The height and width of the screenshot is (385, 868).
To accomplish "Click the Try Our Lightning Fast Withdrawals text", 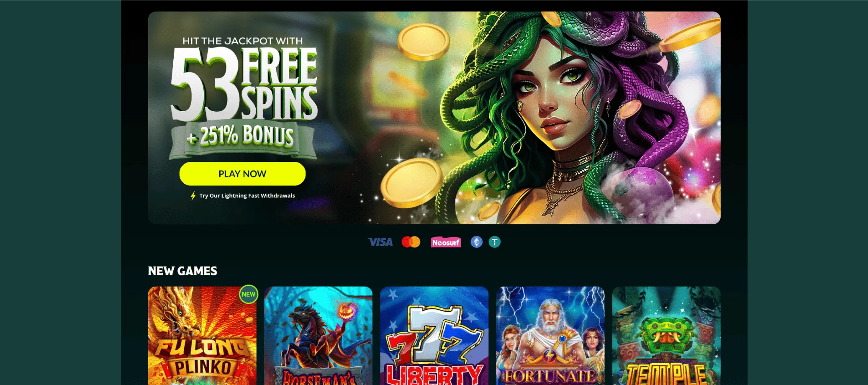I will (247, 196).
